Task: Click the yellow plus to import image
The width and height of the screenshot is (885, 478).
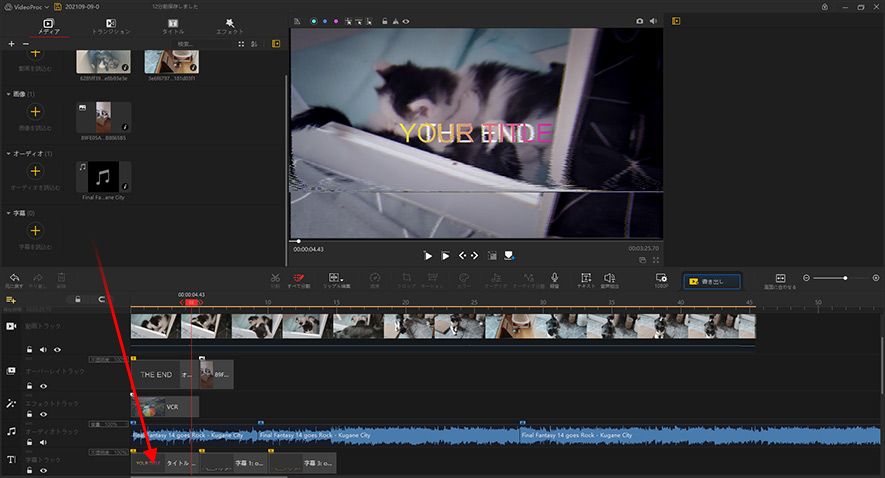Action: click(x=35, y=112)
